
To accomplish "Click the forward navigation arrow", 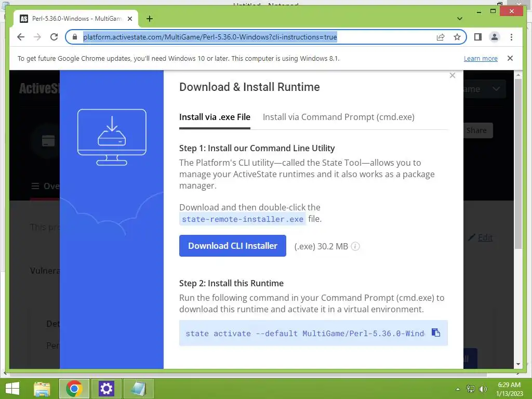I will point(37,37).
